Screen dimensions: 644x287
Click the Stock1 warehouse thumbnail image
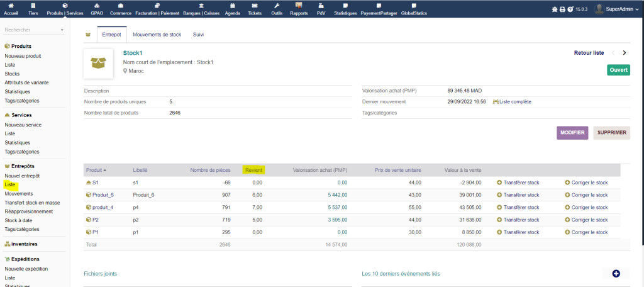[98, 64]
